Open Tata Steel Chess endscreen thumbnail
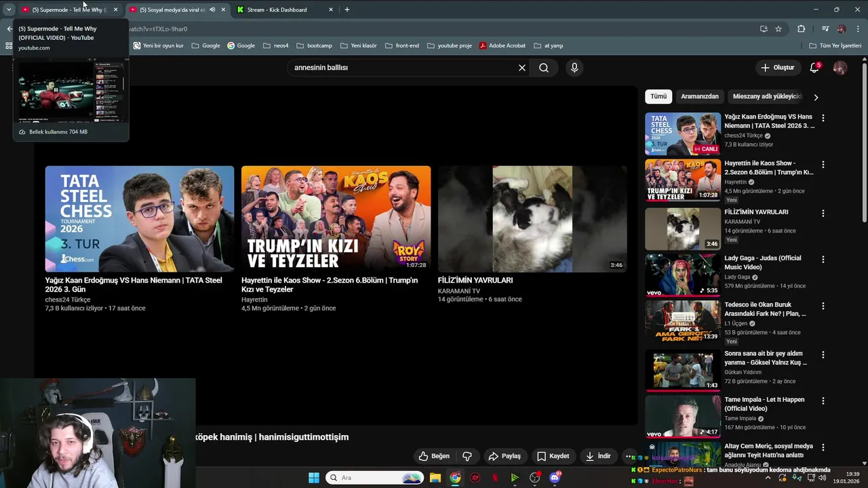 pyautogui.click(x=140, y=219)
